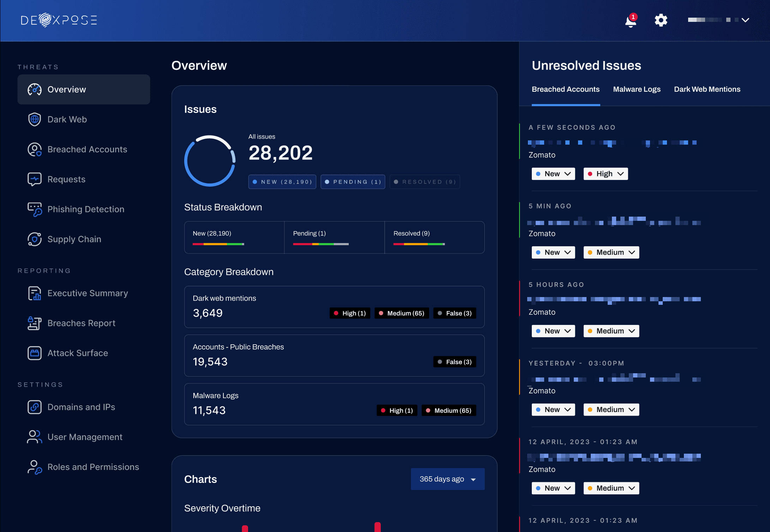
Task: Open the notifications bell icon
Action: pos(630,21)
